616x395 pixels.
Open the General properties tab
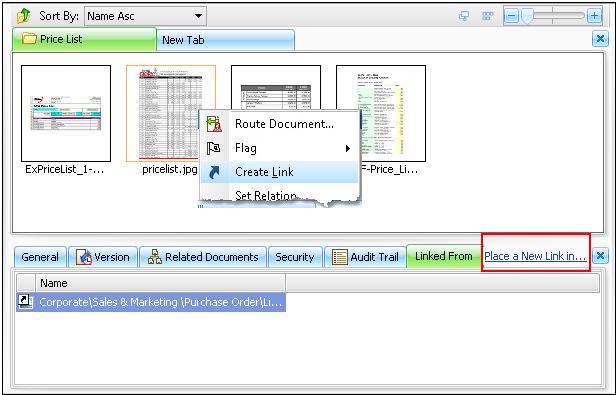pyautogui.click(x=40, y=257)
